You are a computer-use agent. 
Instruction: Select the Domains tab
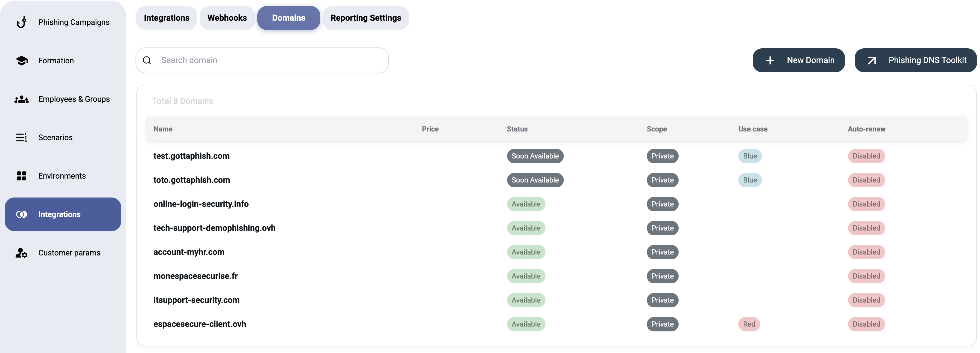(289, 18)
